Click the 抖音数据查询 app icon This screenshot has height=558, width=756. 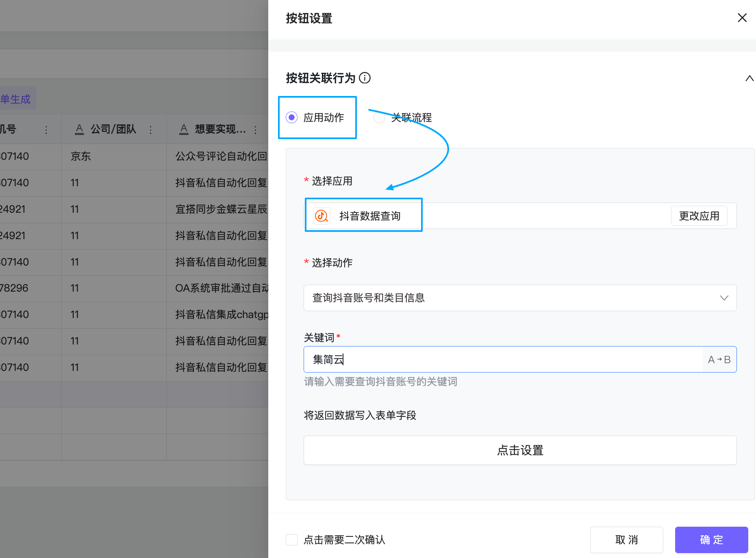coord(322,216)
